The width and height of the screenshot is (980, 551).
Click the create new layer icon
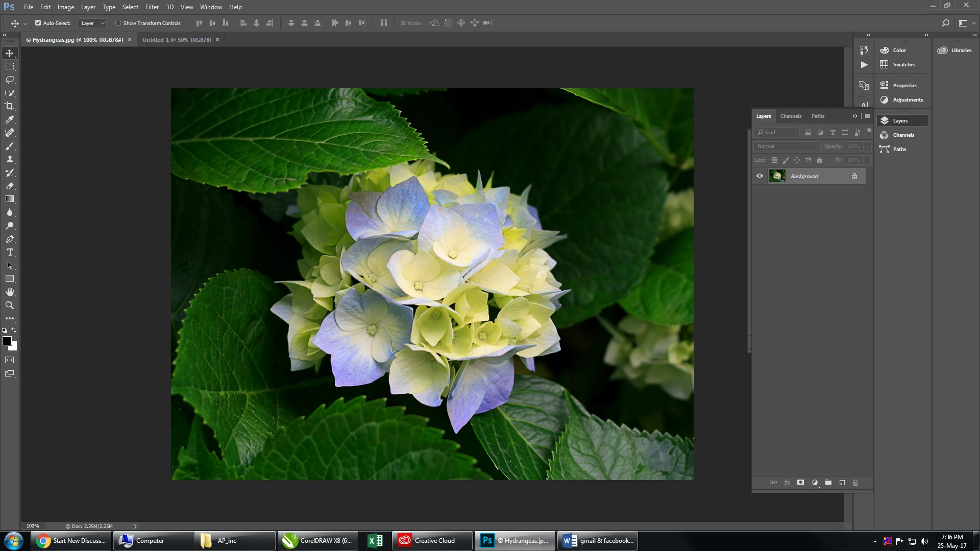(842, 483)
